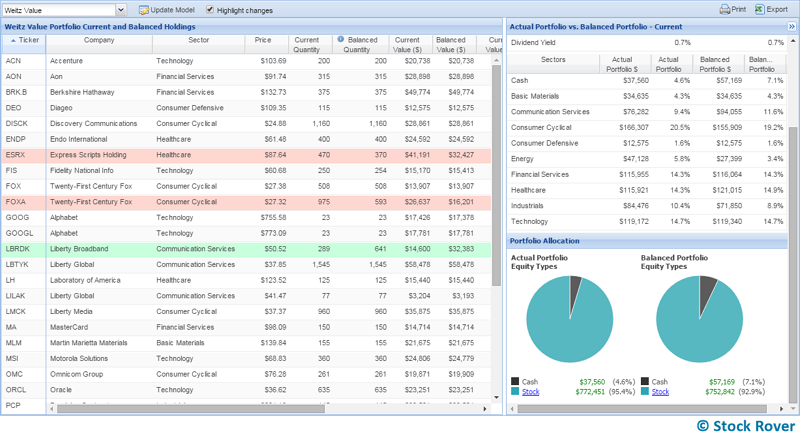800x436 pixels.
Task: Click the Actual Portfolio pie chart
Action: coord(569,320)
